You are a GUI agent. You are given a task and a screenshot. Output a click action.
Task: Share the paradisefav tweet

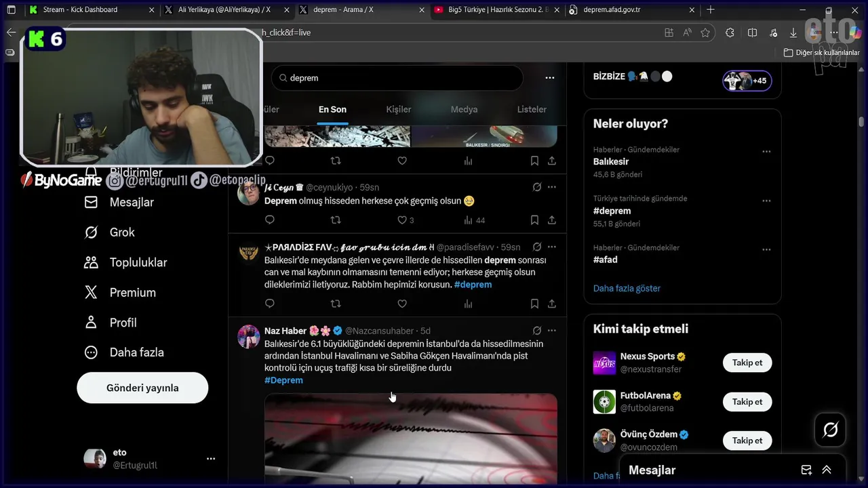(x=552, y=304)
